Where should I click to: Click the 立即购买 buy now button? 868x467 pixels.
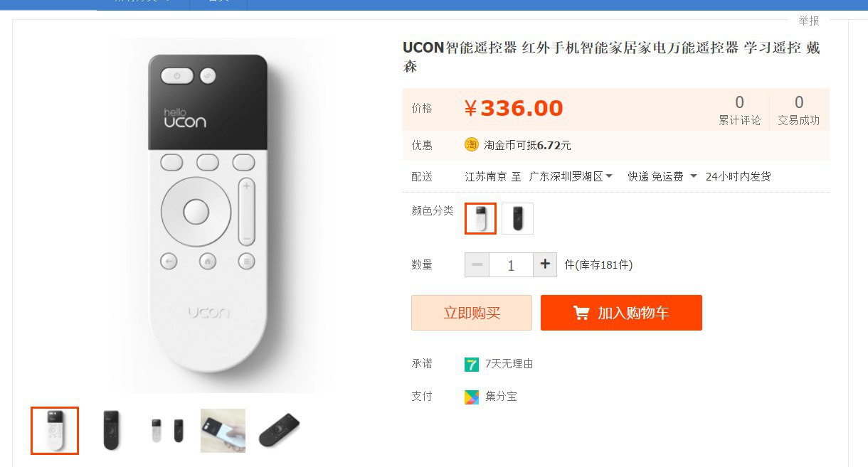coord(472,313)
